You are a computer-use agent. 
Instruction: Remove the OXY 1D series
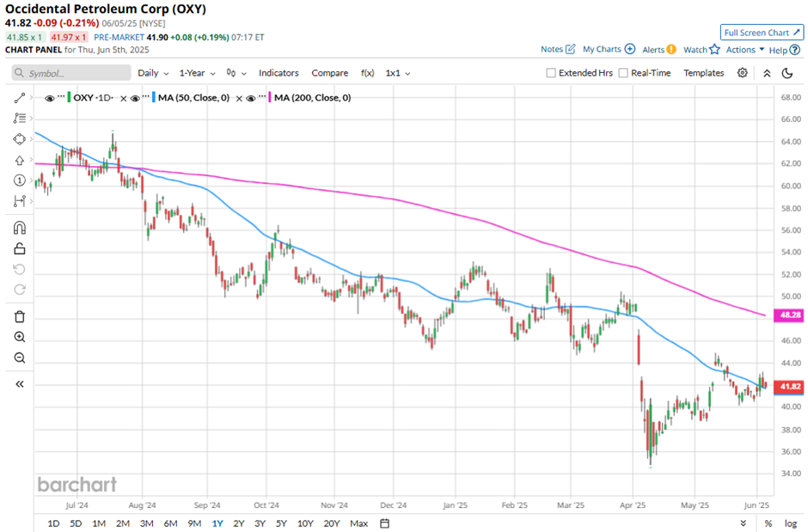pos(123,98)
